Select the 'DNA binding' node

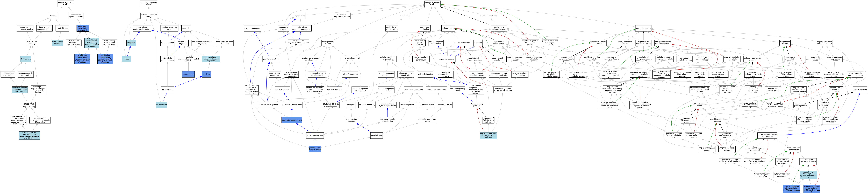point(26,59)
